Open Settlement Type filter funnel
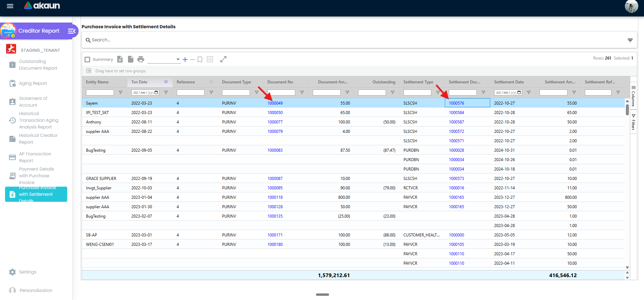Image resolution: width=644 pixels, height=300 pixels. 438,92
